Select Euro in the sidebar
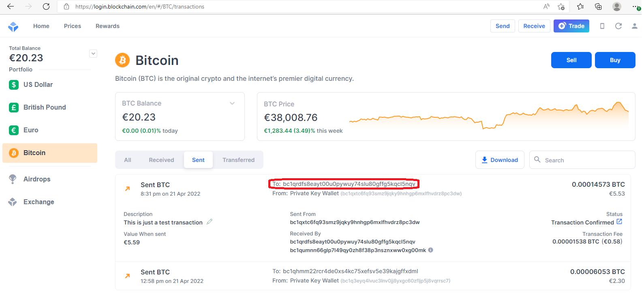Image resolution: width=644 pixels, height=302 pixels. point(31,130)
